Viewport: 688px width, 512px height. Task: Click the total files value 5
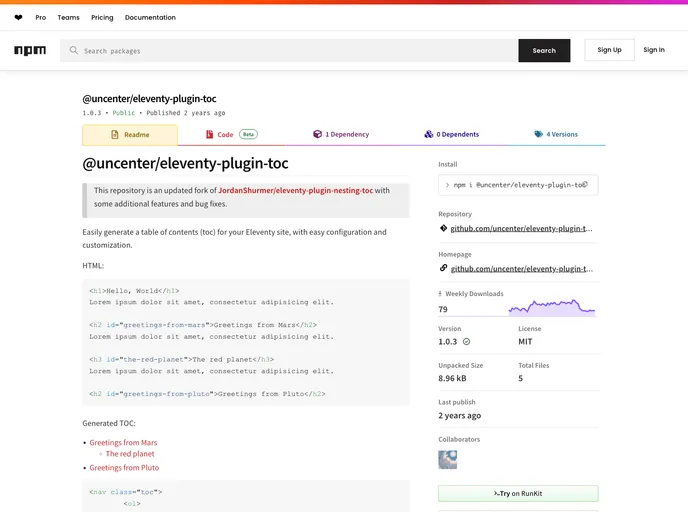(x=520, y=378)
